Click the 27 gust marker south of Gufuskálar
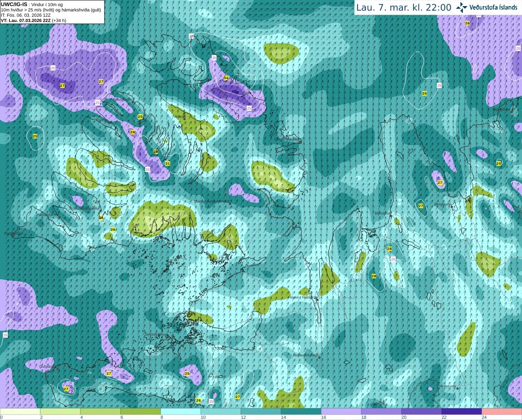 click(66, 389)
